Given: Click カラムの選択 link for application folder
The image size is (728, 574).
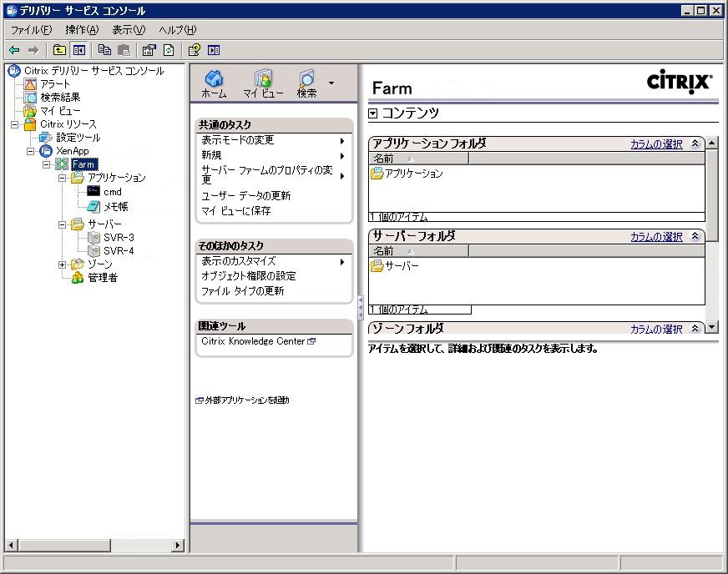Looking at the screenshot, I should tap(656, 144).
